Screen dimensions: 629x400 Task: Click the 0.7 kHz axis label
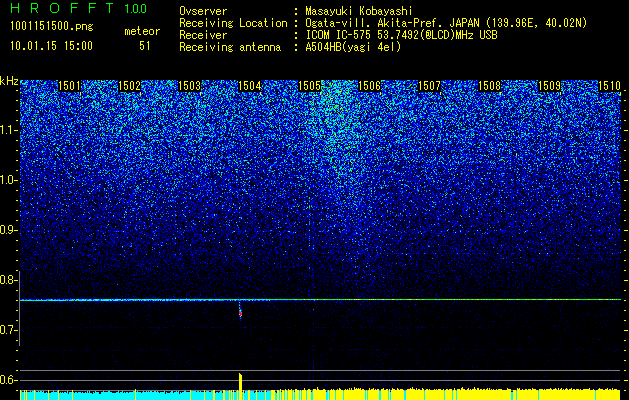(x=9, y=330)
